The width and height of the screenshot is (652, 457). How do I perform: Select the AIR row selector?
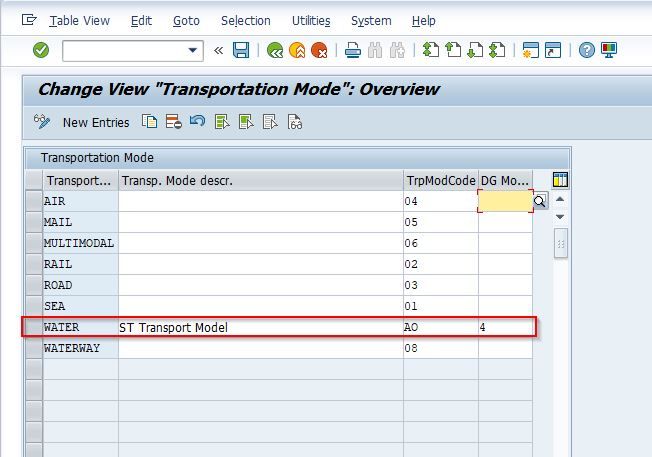click(x=34, y=201)
